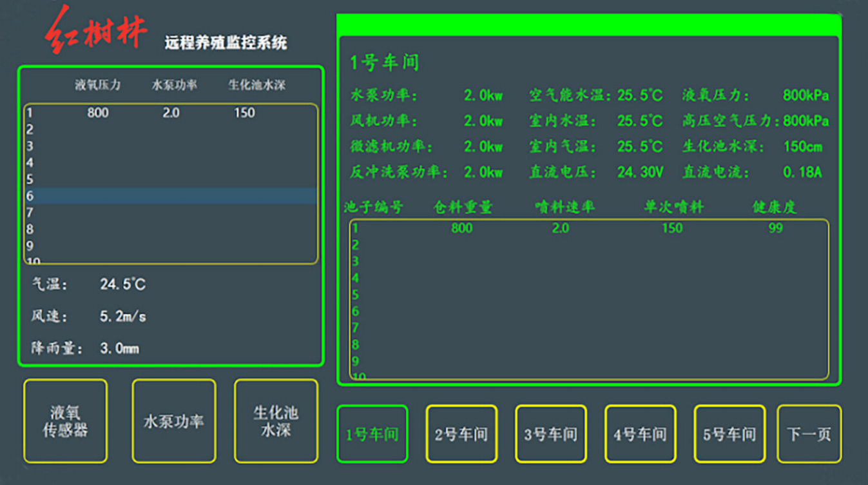Switch to 2号车间 tab
868x485 pixels.
[461, 434]
